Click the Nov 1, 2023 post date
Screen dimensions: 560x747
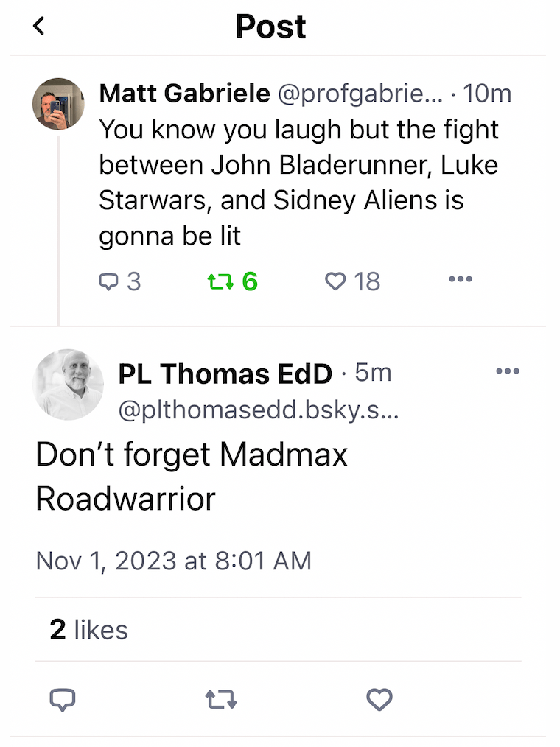[174, 561]
